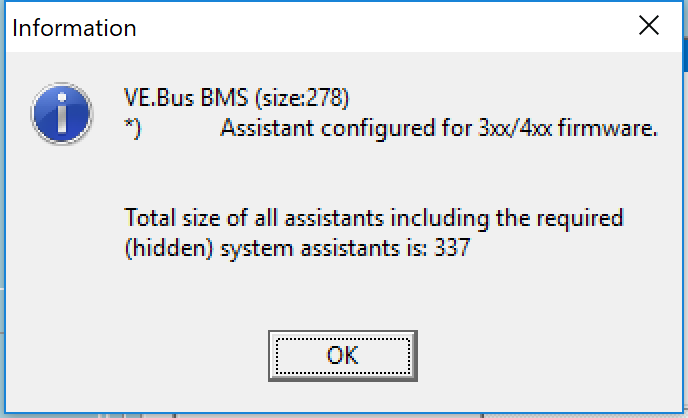
Task: Click the blue information icon
Action: pos(62,114)
